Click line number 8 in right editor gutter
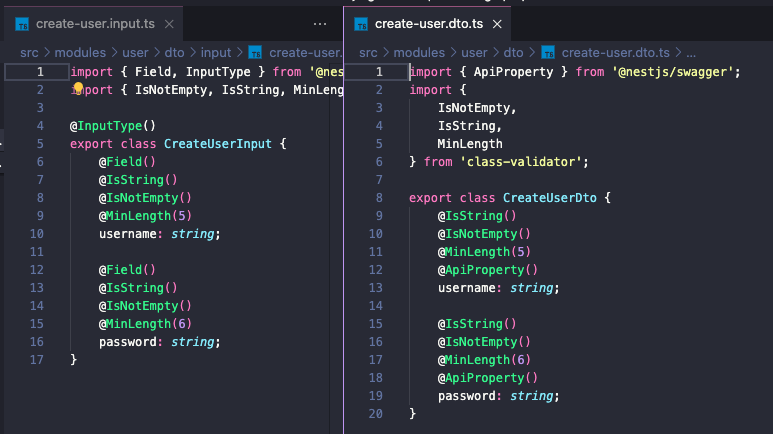This screenshot has width=773, height=434. (x=379, y=198)
